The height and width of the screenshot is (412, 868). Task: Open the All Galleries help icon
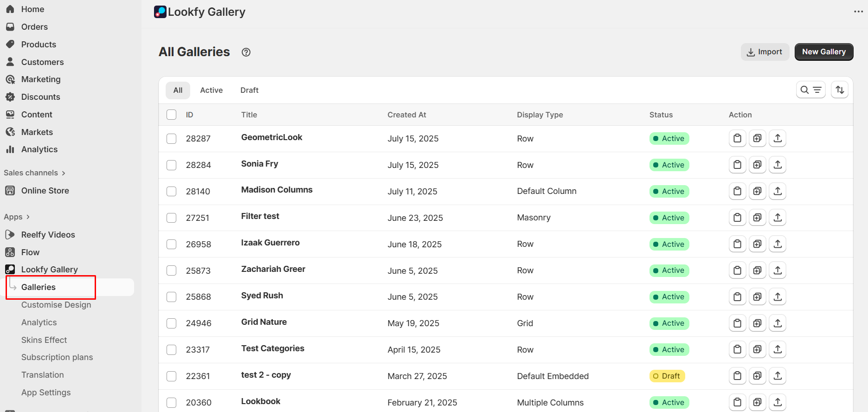246,52
